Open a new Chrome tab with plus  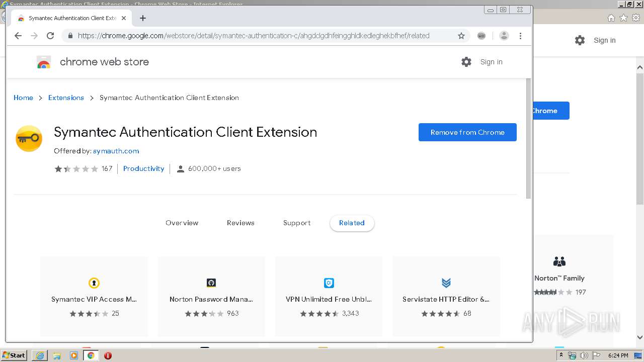click(x=143, y=18)
